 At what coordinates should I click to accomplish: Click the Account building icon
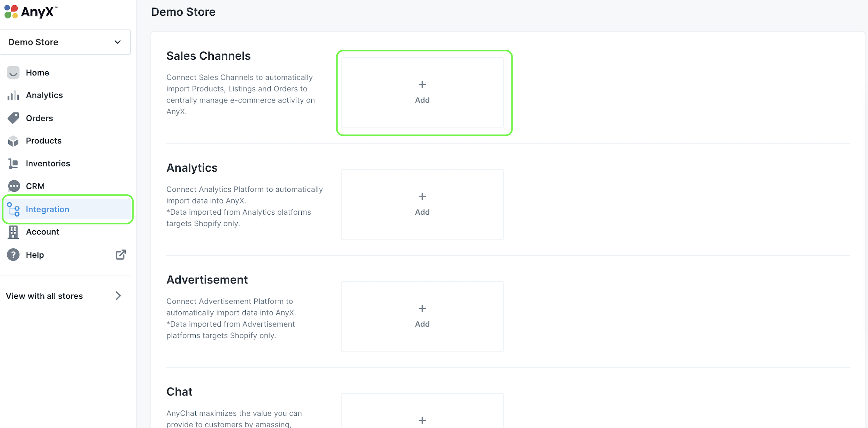tap(13, 232)
